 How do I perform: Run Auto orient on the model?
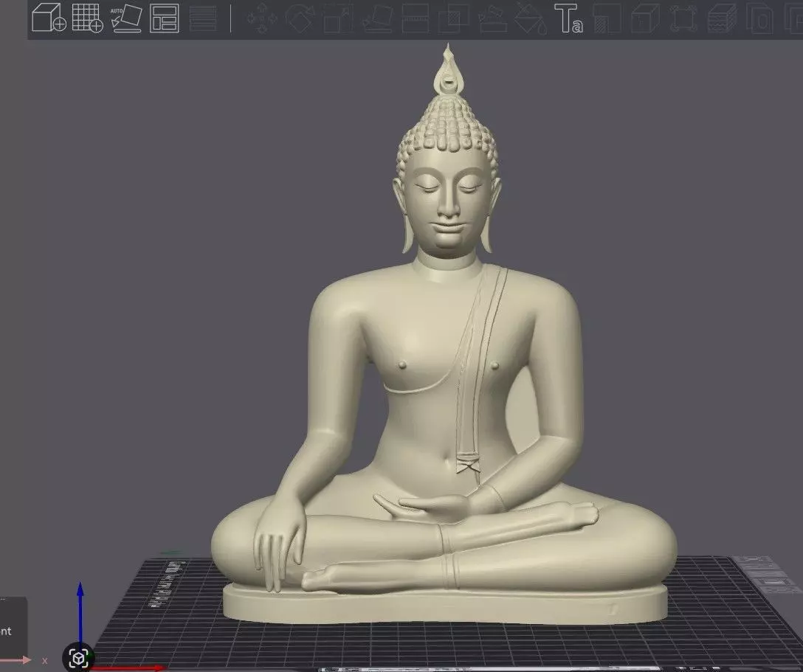click(126, 18)
